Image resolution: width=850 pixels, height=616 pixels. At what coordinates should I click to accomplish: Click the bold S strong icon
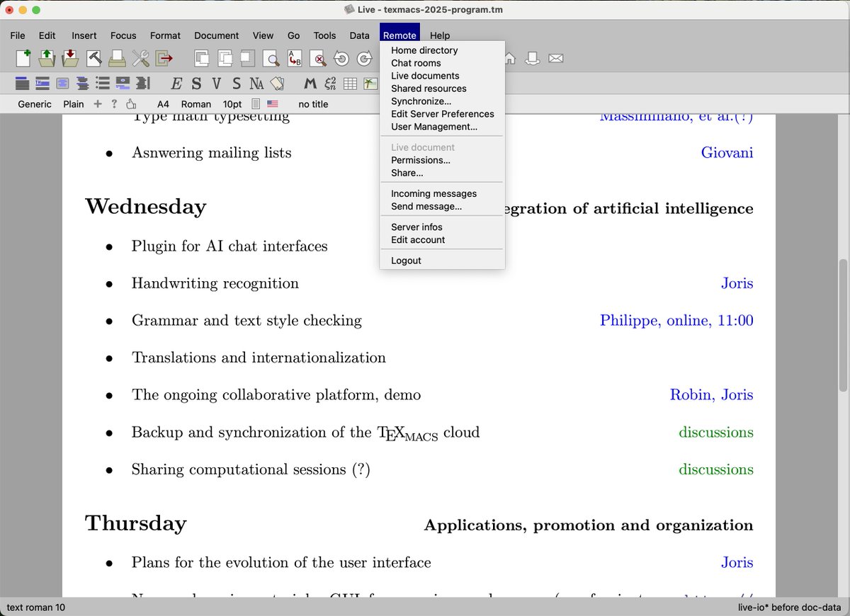coord(196,84)
